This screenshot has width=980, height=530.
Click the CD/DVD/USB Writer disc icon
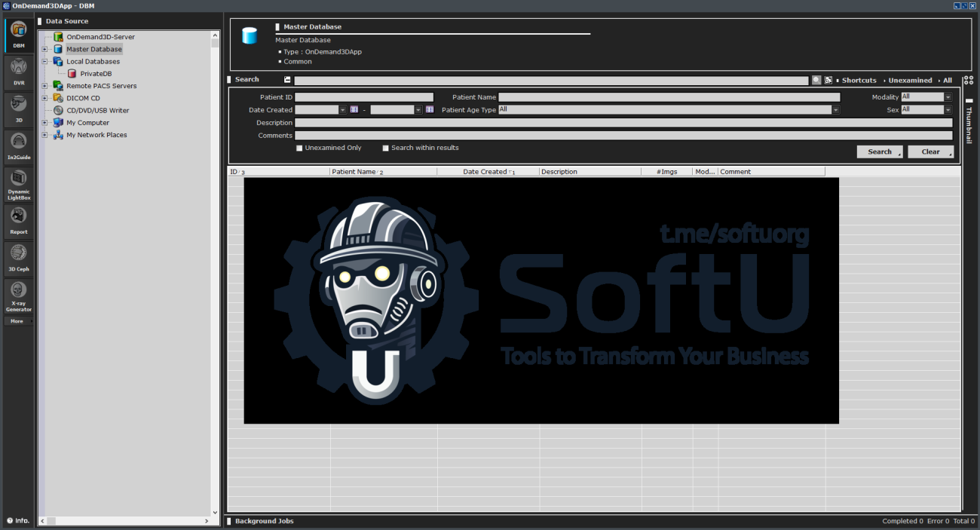pos(58,110)
